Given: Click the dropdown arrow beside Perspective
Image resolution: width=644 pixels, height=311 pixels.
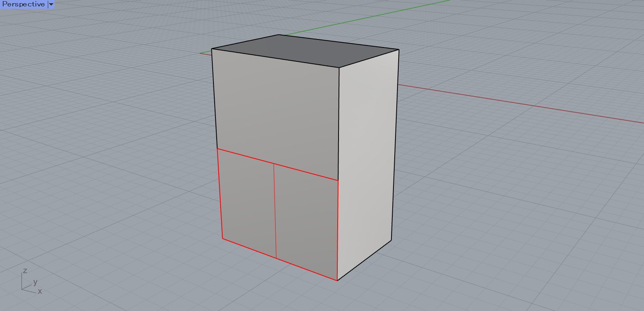Looking at the screenshot, I should 51,4.
